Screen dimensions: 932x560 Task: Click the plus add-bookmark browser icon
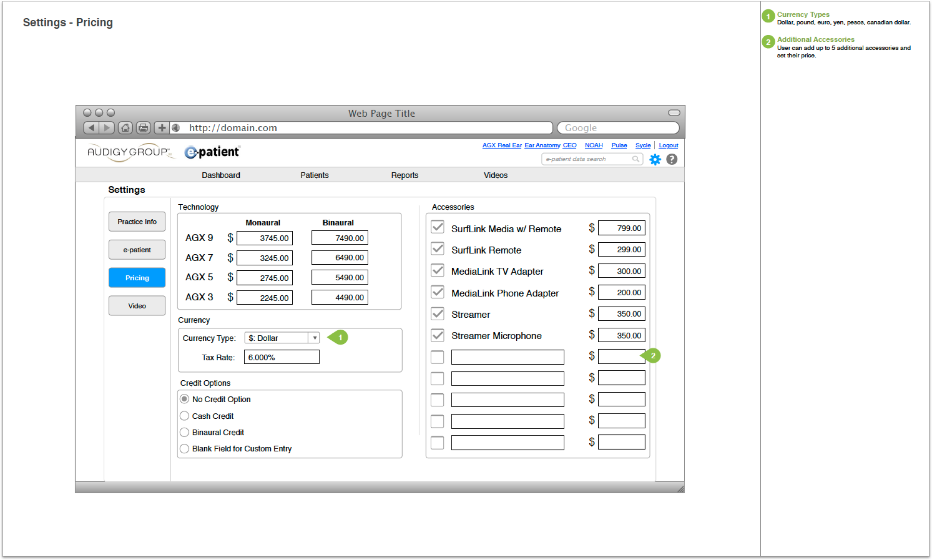(162, 128)
